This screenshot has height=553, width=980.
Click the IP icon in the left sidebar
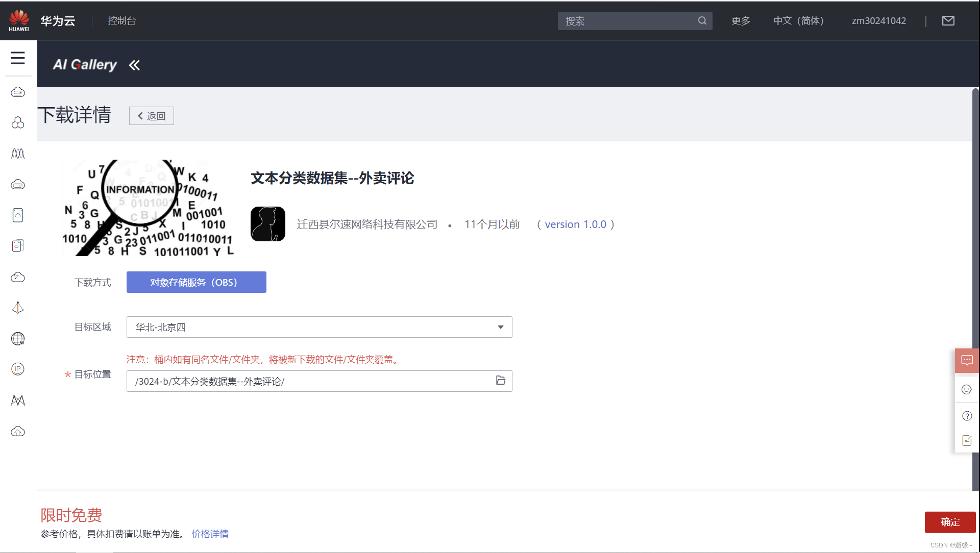(x=18, y=369)
